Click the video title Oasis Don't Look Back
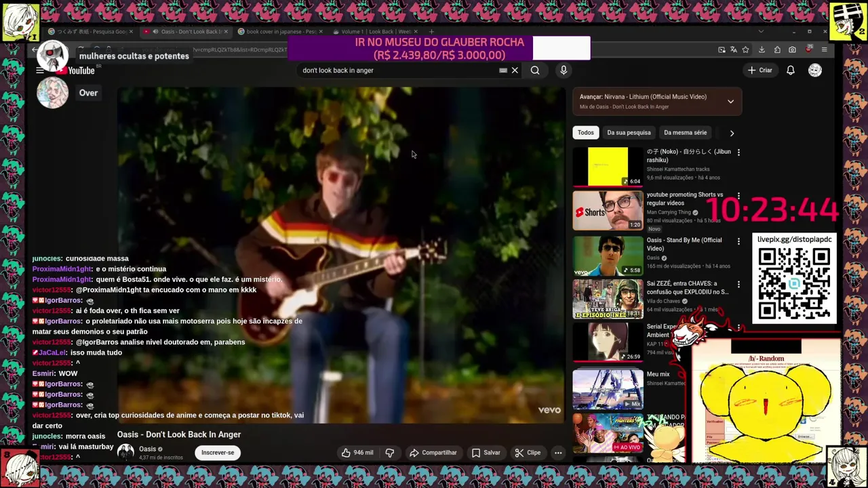 tap(179, 434)
